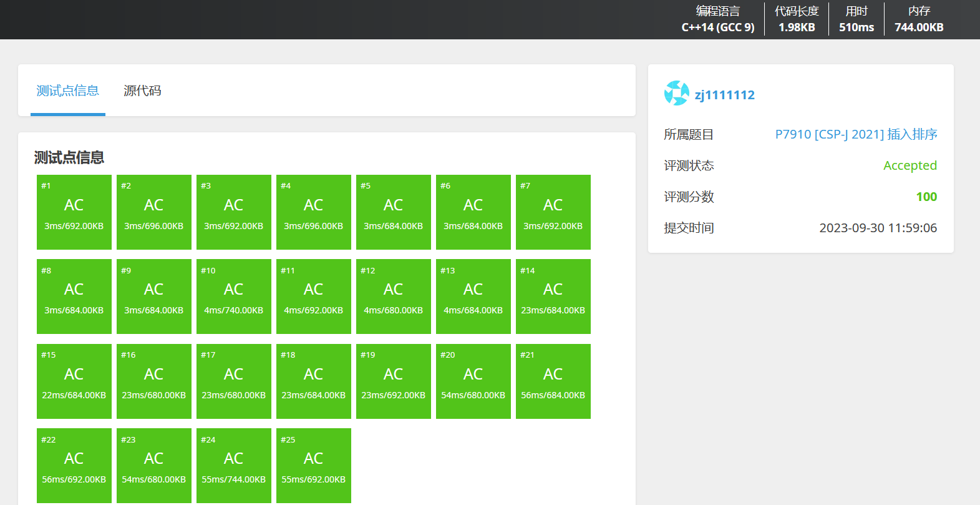Select test case #24 AC tile
This screenshot has height=505, width=980.
click(234, 466)
